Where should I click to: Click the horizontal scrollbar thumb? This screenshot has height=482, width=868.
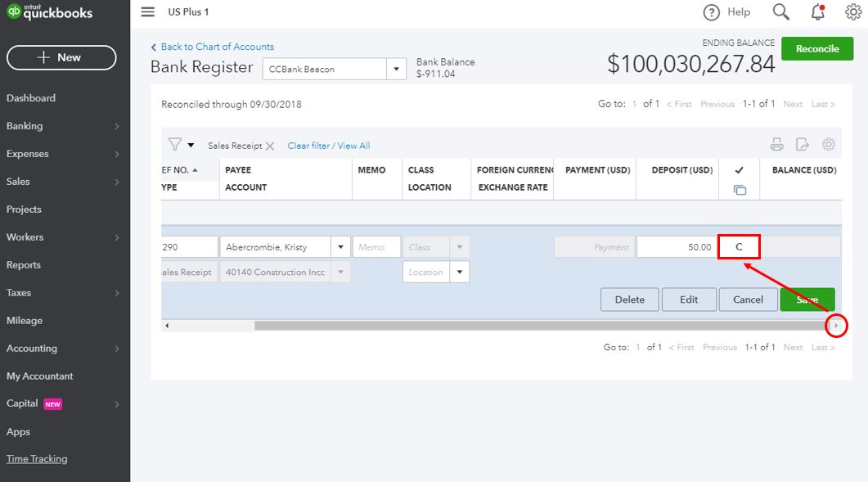pyautogui.click(x=541, y=326)
